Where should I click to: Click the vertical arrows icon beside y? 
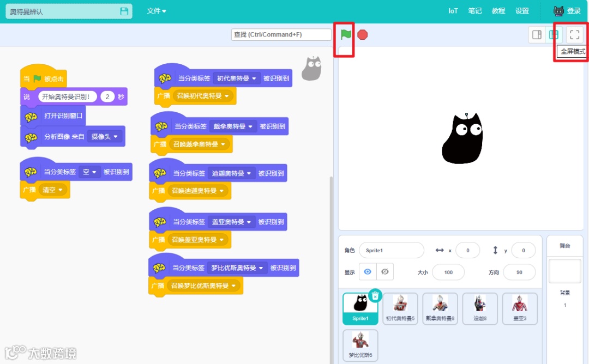(495, 250)
